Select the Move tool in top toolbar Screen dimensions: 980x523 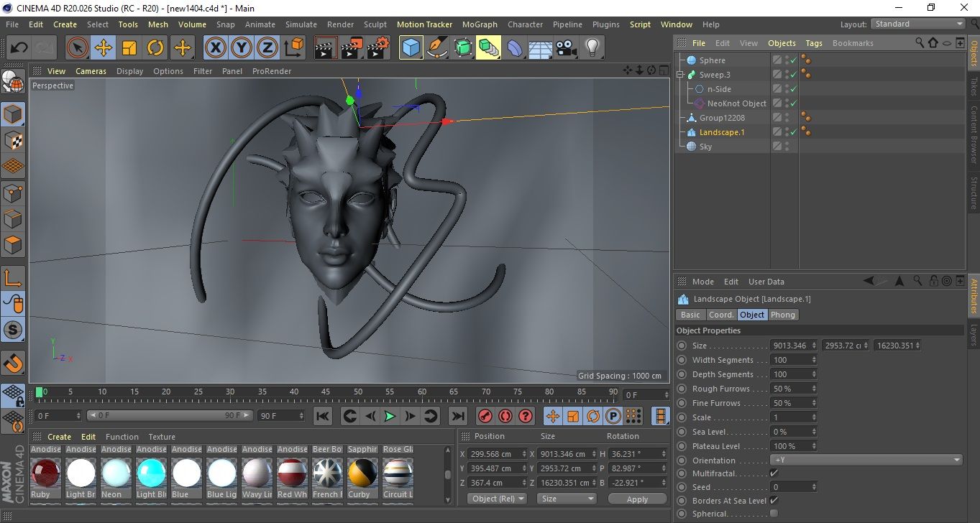103,48
